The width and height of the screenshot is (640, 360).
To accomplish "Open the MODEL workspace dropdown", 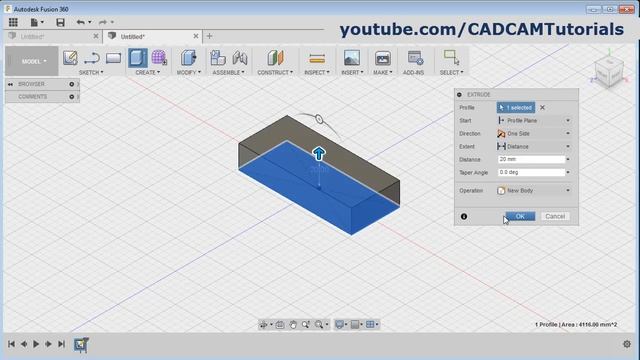I will coord(32,61).
